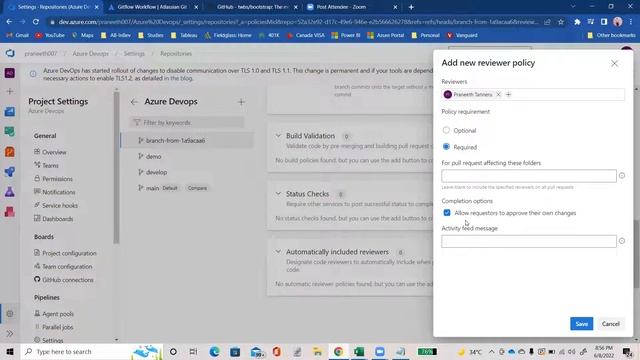Show hidden system tray icons
Image resolution: width=640 pixels, height=360 pixels.
click(491, 352)
